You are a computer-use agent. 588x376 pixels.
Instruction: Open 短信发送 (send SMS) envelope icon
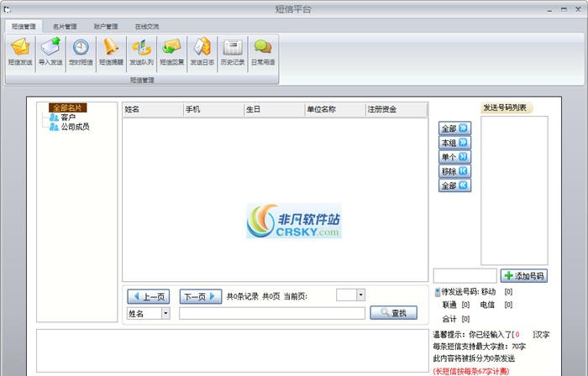20,52
